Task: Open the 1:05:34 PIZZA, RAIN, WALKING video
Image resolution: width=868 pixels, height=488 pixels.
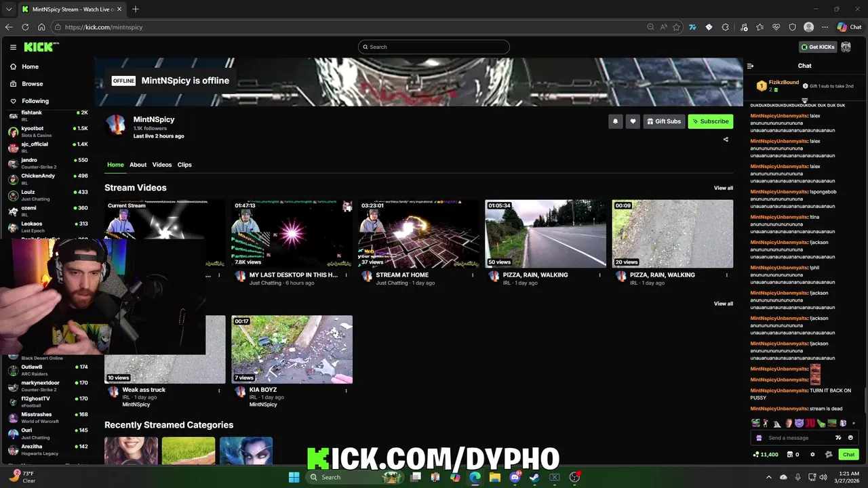Action: [545, 234]
